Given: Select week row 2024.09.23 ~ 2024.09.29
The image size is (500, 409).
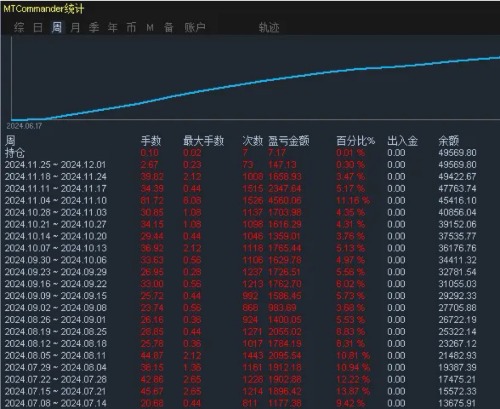Looking at the screenshot, I should click(241, 272).
